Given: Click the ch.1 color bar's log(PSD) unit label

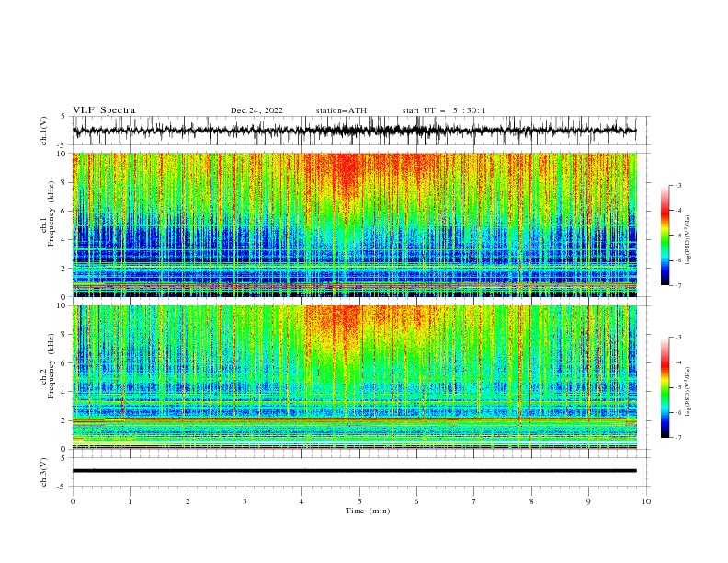Looking at the screenshot, I should point(688,240).
